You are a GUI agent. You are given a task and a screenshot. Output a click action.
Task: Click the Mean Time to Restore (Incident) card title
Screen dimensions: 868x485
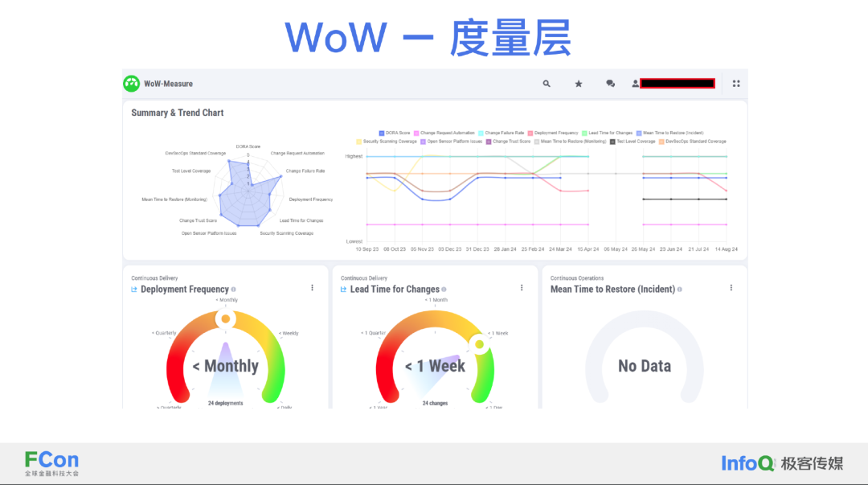click(x=612, y=290)
